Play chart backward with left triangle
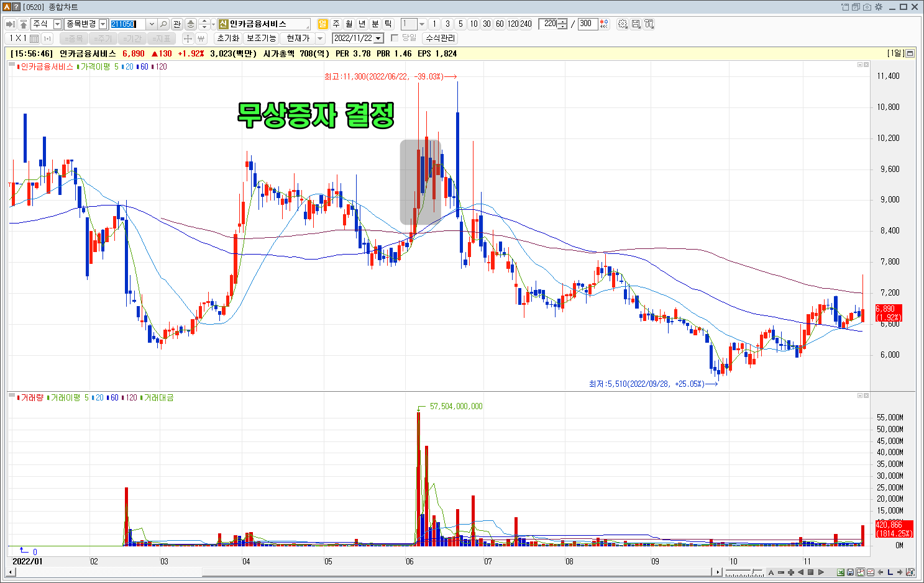The image size is (924, 583). click(x=801, y=572)
